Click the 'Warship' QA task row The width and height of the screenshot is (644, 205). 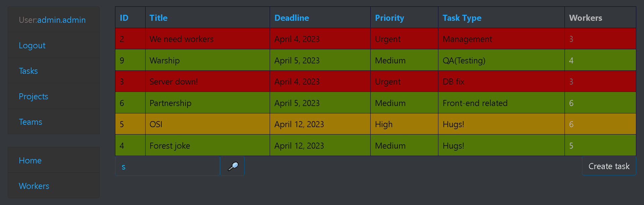pyautogui.click(x=164, y=60)
